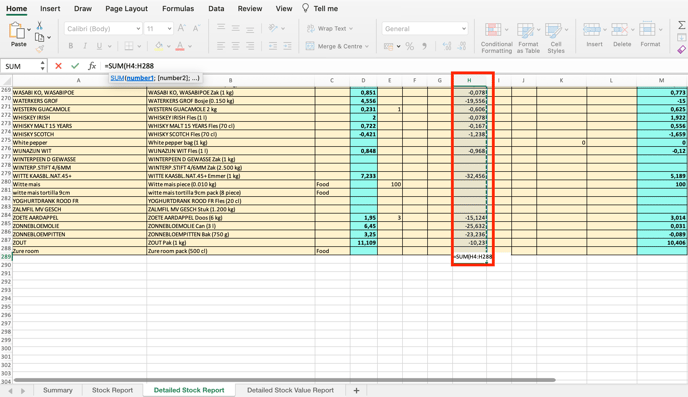Screen dimensions: 688x397
Task: Switch to the Stock Report sheet tab
Action: click(x=112, y=390)
